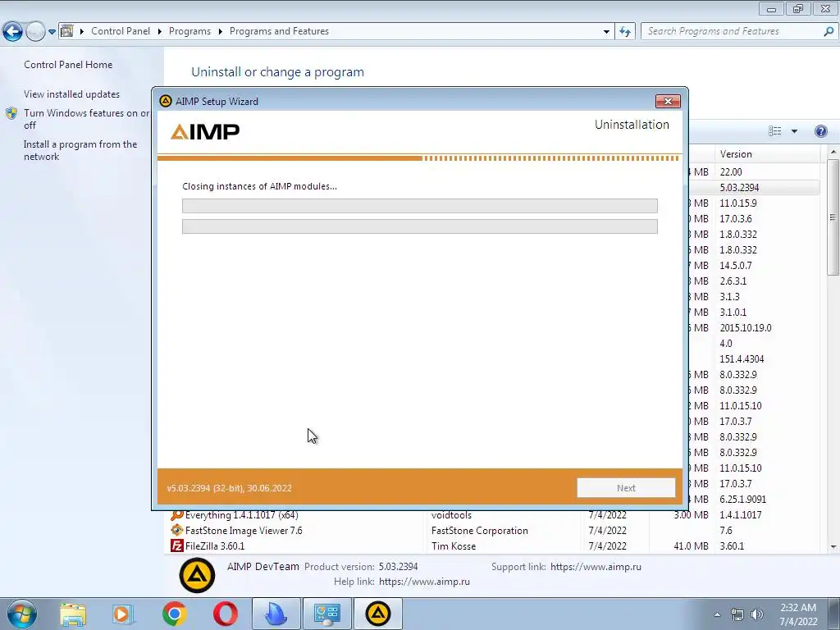Open Windows Explorer from taskbar

[x=73, y=614]
